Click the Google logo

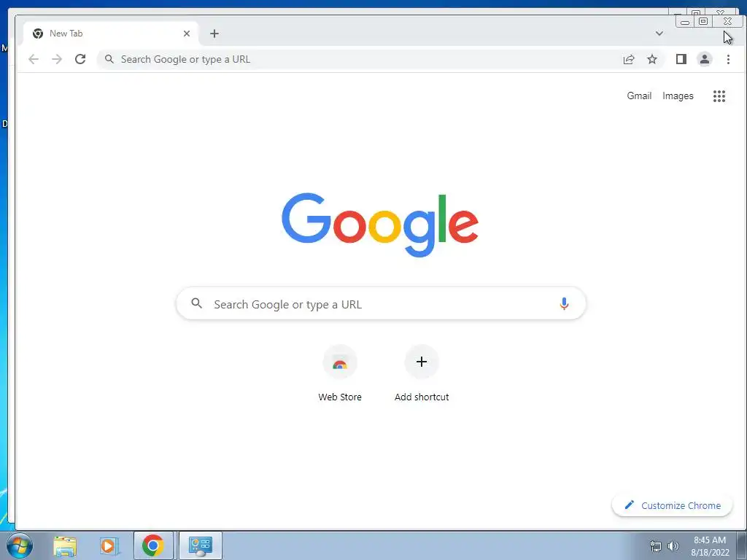coord(379,225)
